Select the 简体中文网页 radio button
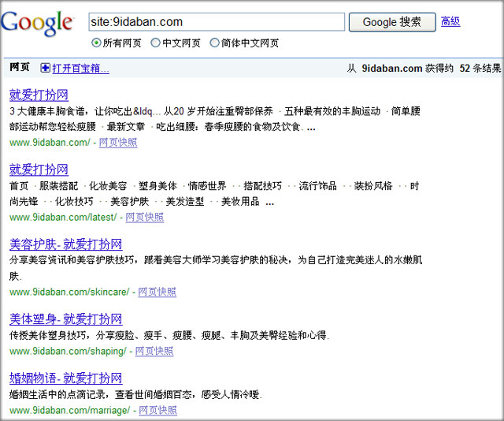Screen dimensions: 504x421 pyautogui.click(x=214, y=43)
